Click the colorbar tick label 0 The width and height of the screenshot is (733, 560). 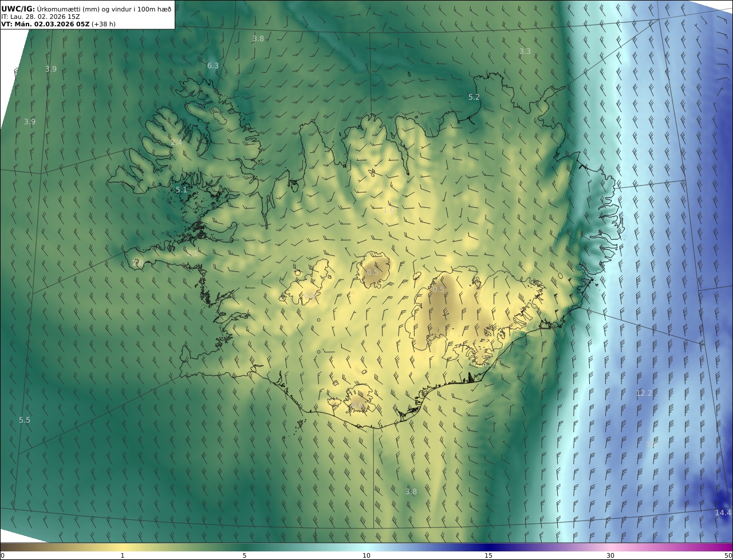[x=2, y=555]
